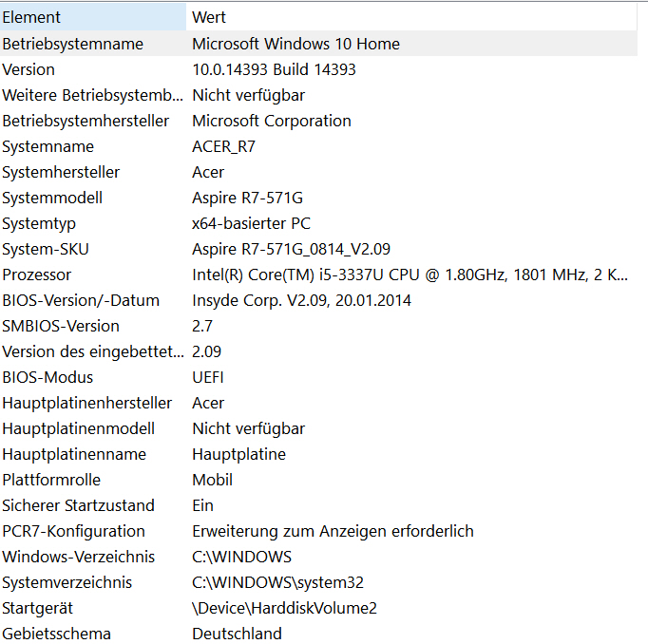This screenshot has width=648, height=644.
Task: Click the Wert column header
Action: pos(411,17)
